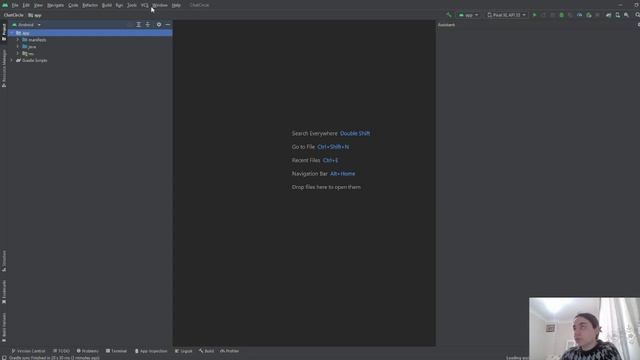Open the Resource Manager side tab
The height and width of the screenshot is (360, 640).
pyautogui.click(x=4, y=69)
